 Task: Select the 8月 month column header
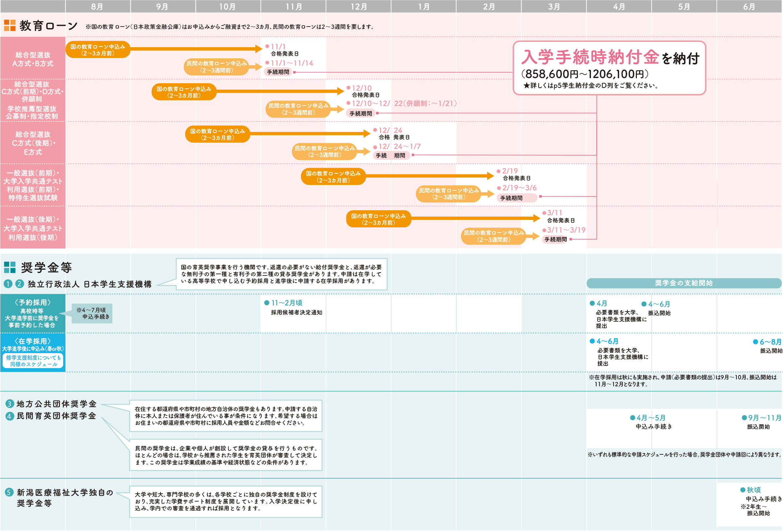[x=97, y=7]
